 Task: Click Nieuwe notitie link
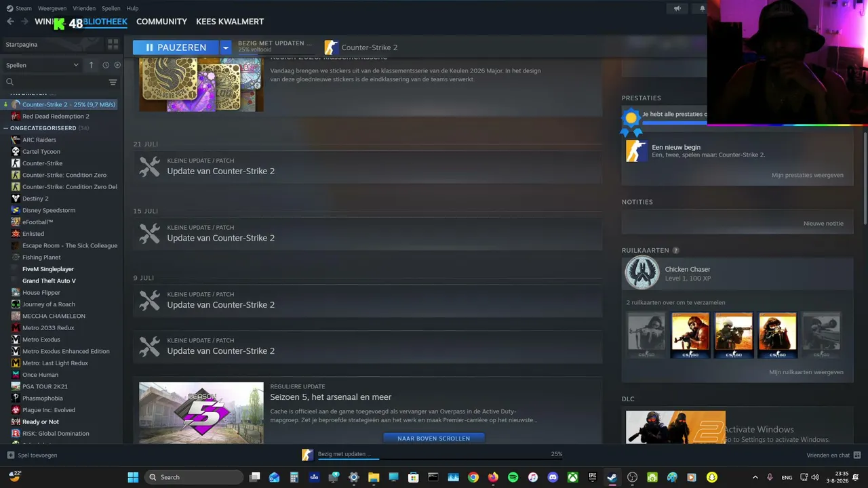click(823, 224)
